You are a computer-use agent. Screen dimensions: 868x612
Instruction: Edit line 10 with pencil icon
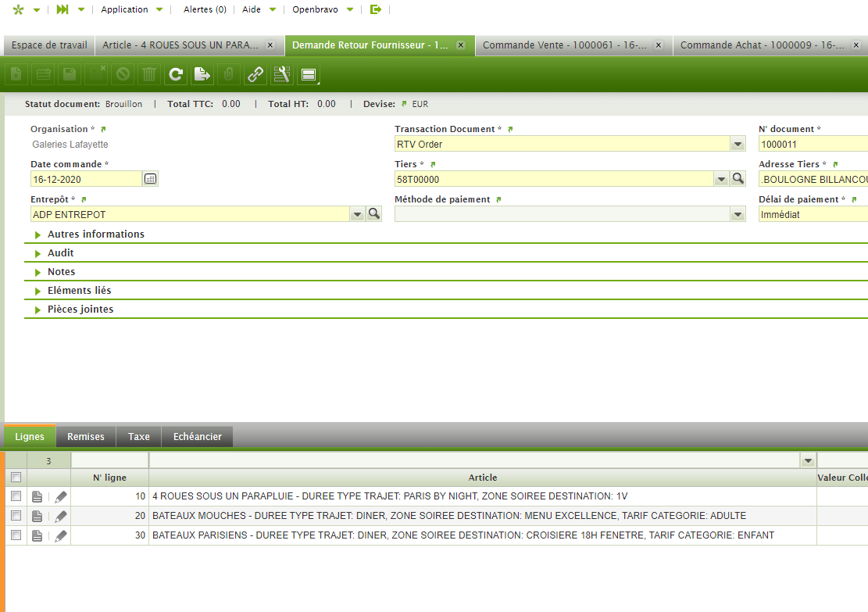[x=61, y=496]
